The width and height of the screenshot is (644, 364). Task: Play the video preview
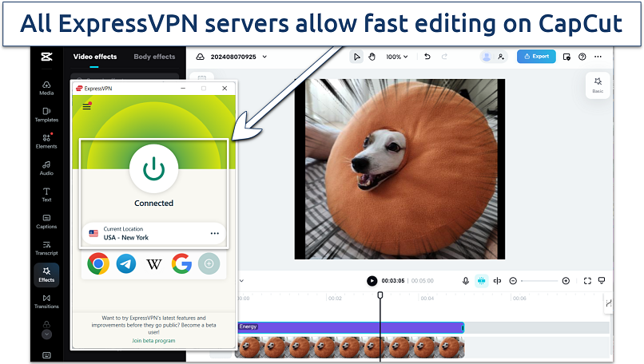point(372,281)
